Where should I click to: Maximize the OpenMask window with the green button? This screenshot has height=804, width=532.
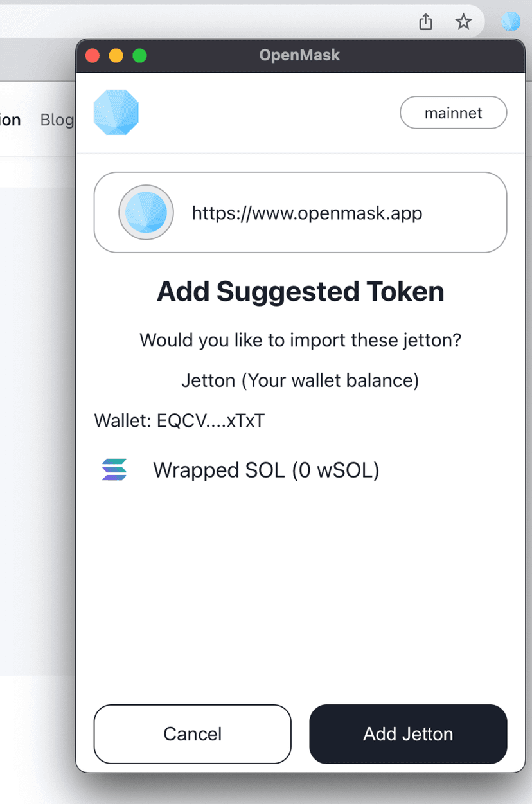point(139,56)
